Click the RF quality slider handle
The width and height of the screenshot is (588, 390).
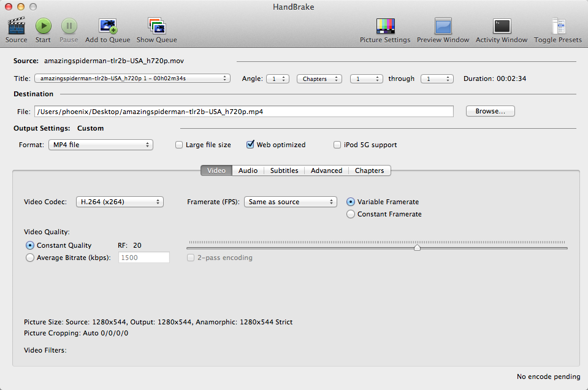coord(417,248)
